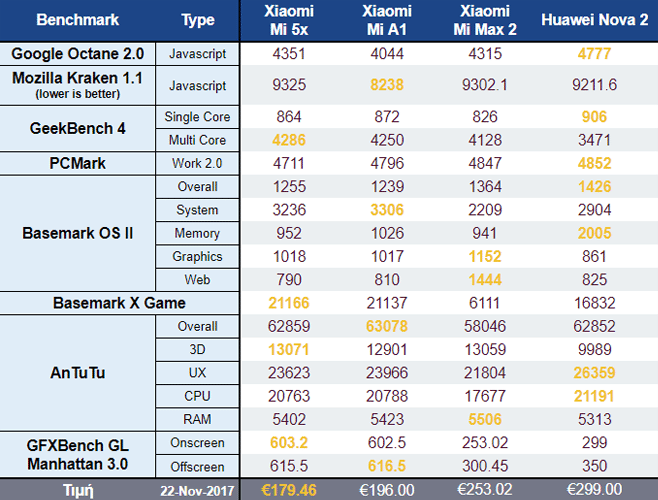This screenshot has width=658, height=500.
Task: Click Basemark X value 6111
Action: pos(485,303)
